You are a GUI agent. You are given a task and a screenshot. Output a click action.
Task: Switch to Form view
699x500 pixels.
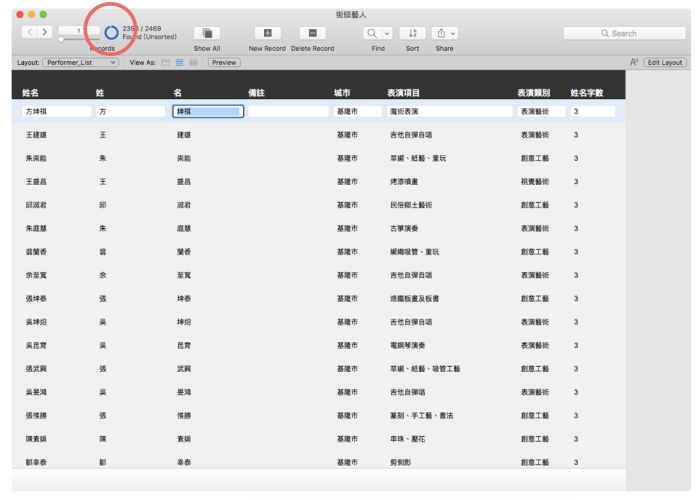click(x=165, y=62)
